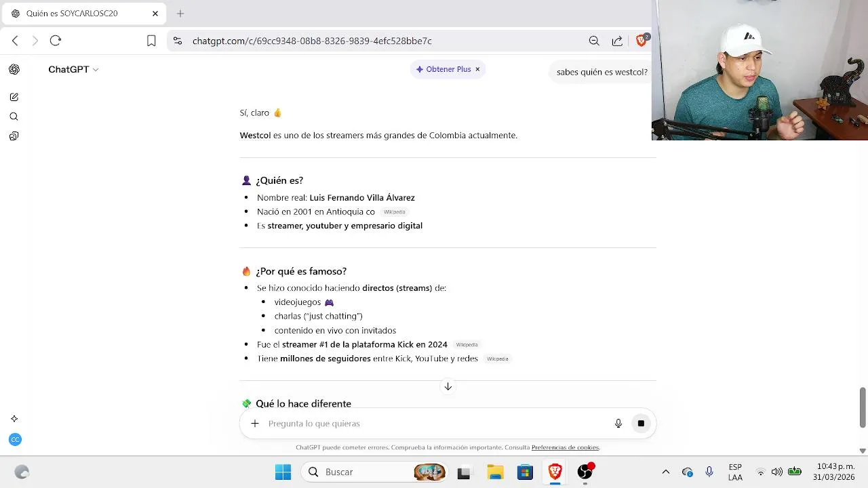
Task: Click the text Luis Fernando Villa Álvarez
Action: click(x=362, y=198)
